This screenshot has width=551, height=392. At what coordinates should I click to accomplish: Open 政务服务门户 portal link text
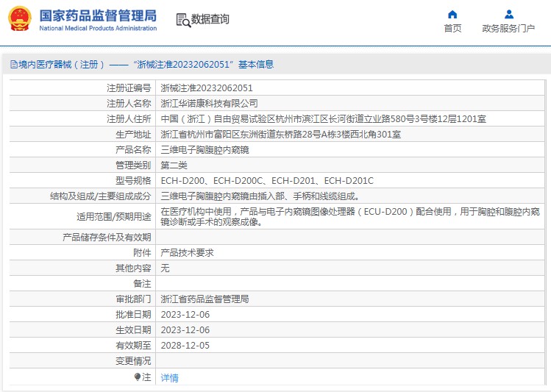pyautogui.click(x=508, y=29)
